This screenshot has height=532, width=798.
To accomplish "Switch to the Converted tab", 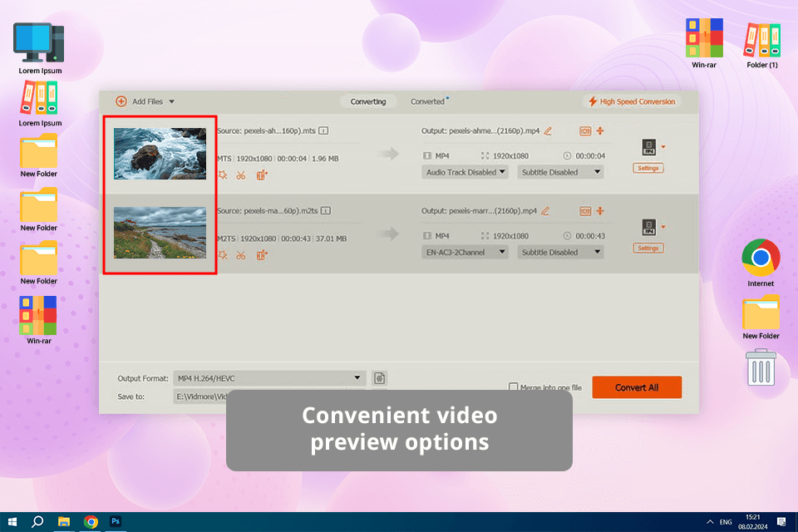I will 427,101.
